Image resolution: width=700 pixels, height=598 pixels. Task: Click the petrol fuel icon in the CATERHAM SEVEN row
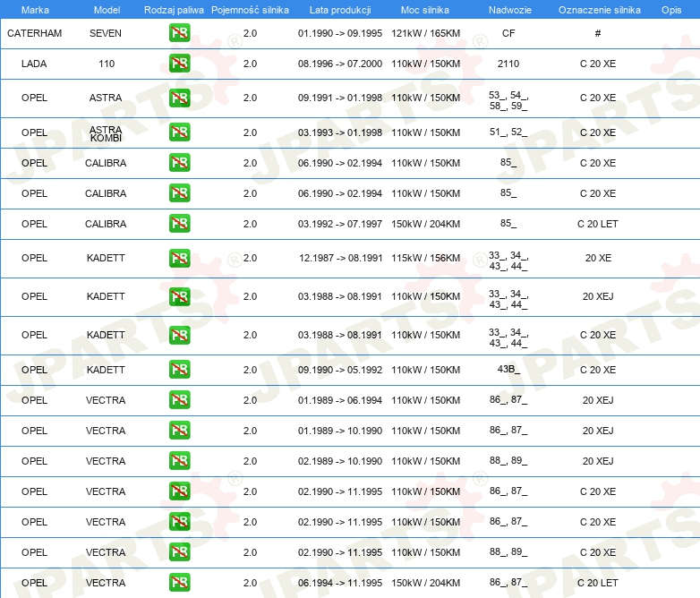179,33
